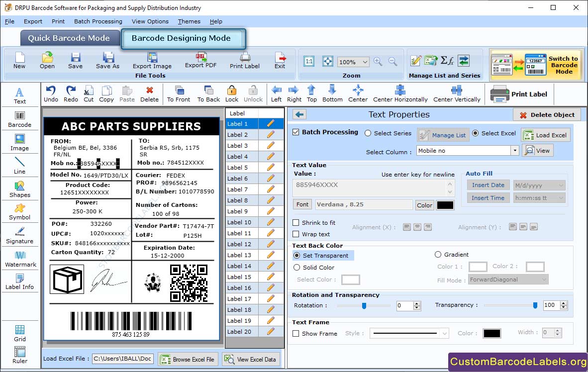Image resolution: width=588 pixels, height=372 pixels.
Task: Delete object using red X toolbar icon
Action: [149, 94]
